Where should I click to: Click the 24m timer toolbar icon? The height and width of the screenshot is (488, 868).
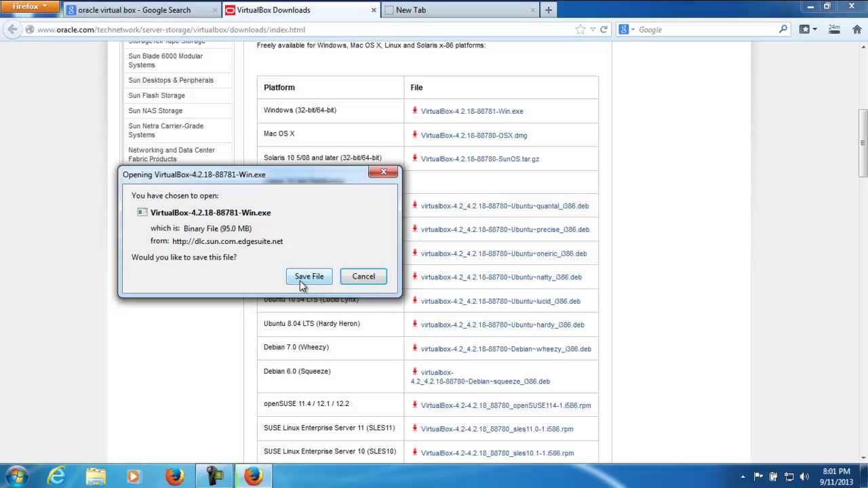835,30
